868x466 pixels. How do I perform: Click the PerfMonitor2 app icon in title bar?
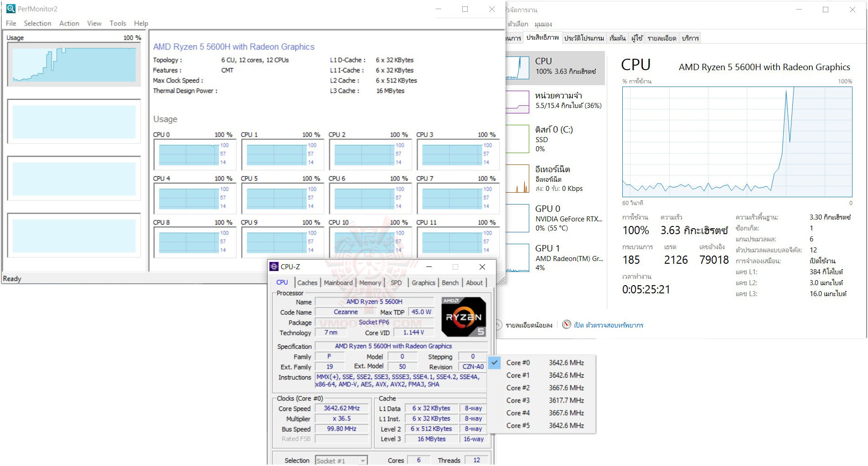(10, 9)
